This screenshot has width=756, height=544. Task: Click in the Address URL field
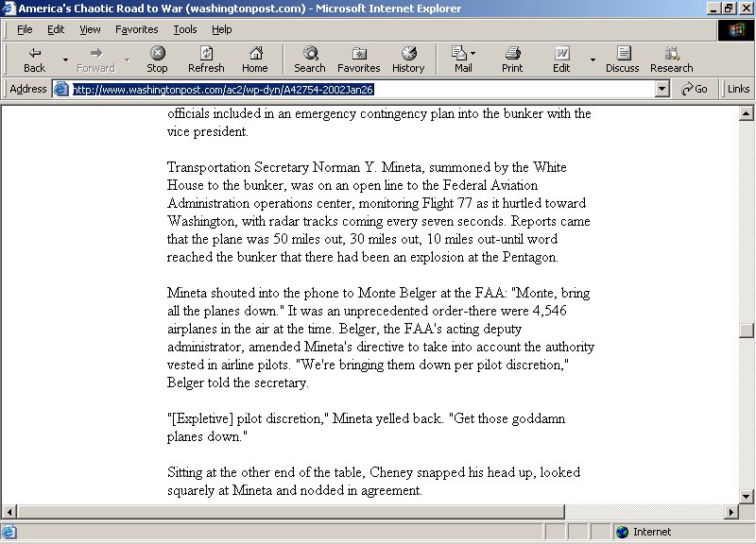pyautogui.click(x=359, y=89)
